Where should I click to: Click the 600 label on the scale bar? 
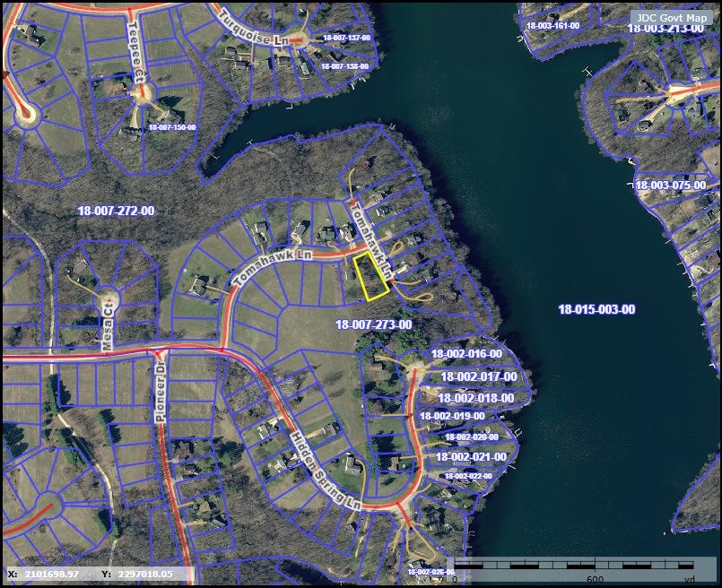pyautogui.click(x=595, y=579)
